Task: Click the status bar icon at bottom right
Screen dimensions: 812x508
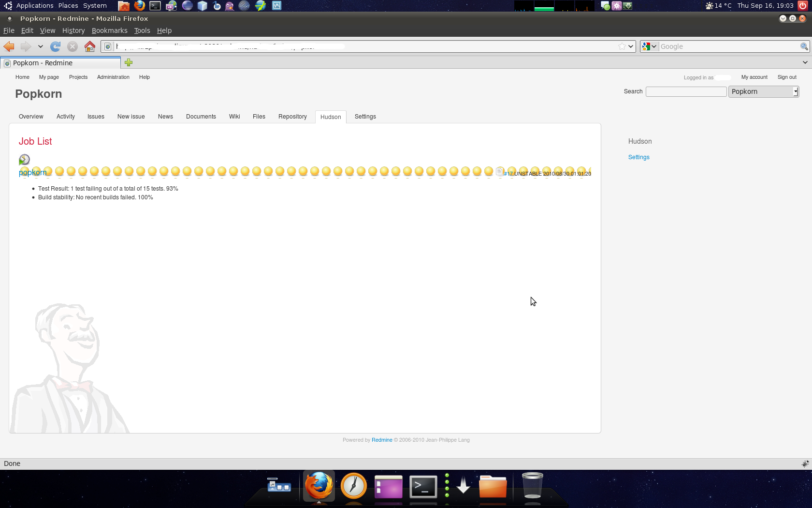Action: click(805, 463)
